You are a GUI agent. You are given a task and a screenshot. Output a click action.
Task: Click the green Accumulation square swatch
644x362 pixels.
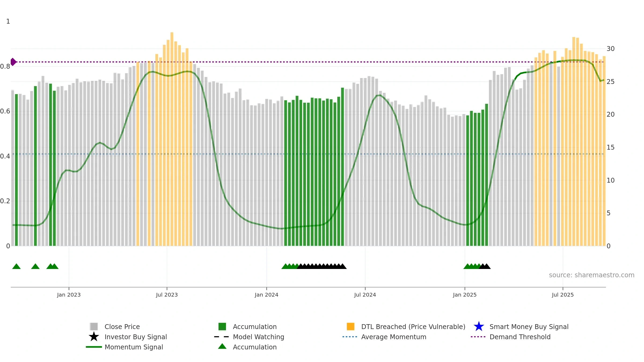tap(222, 327)
